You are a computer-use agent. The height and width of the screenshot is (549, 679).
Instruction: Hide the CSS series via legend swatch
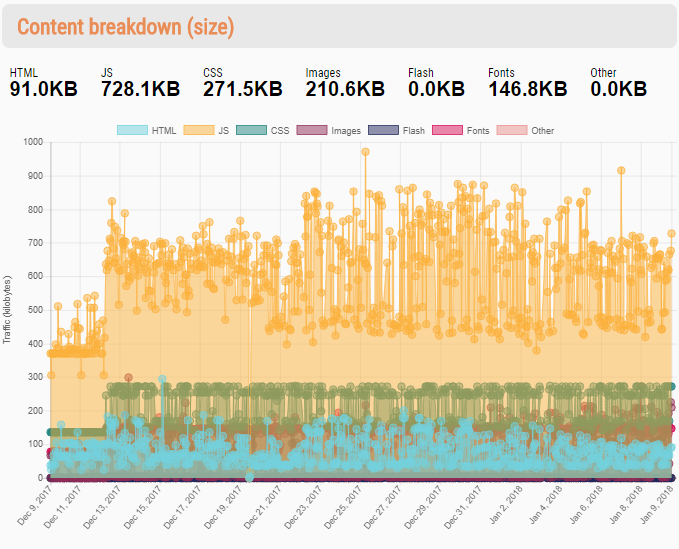click(x=251, y=130)
